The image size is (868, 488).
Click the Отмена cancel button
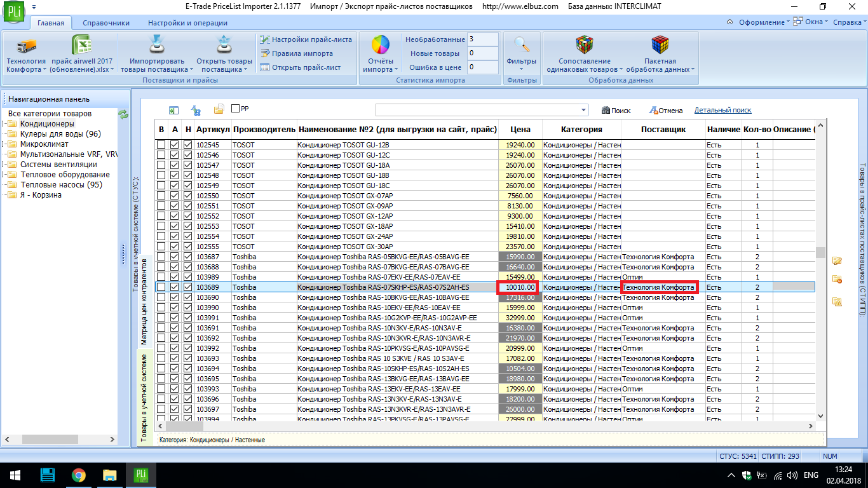click(x=665, y=110)
